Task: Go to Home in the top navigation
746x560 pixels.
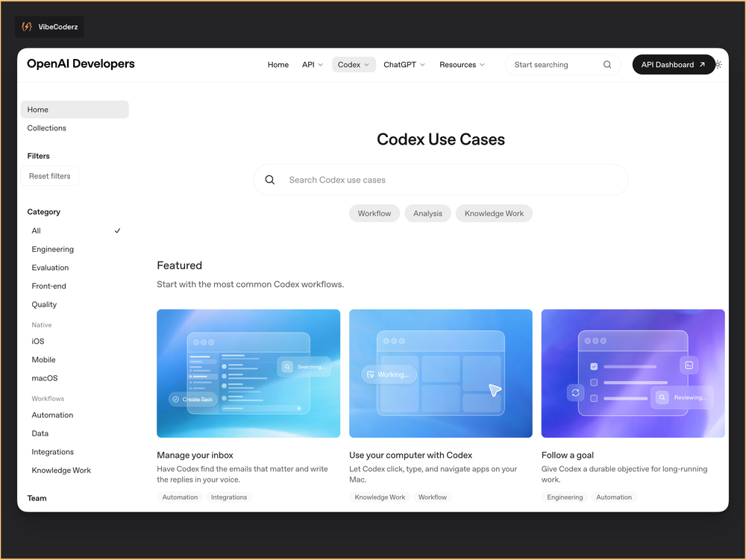Action: (278, 65)
